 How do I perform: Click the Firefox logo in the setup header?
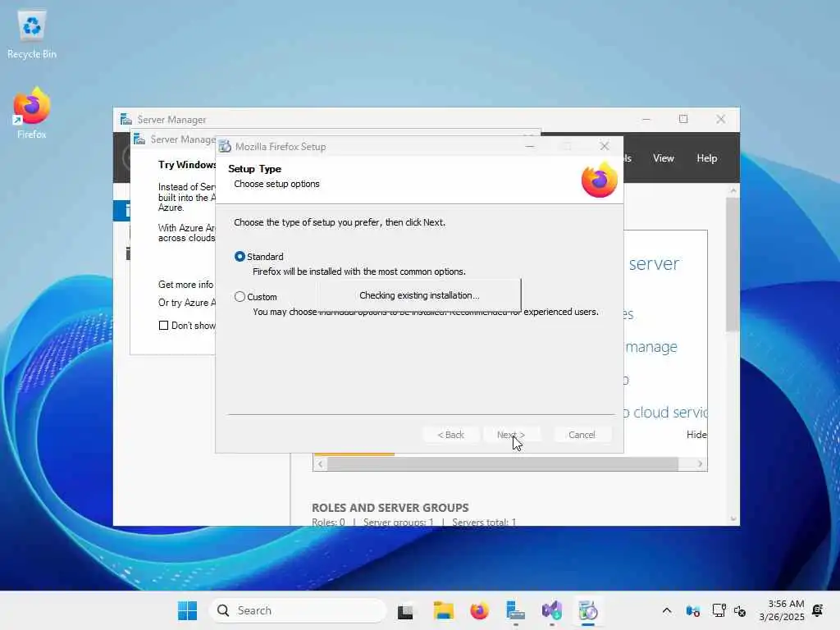(x=600, y=180)
